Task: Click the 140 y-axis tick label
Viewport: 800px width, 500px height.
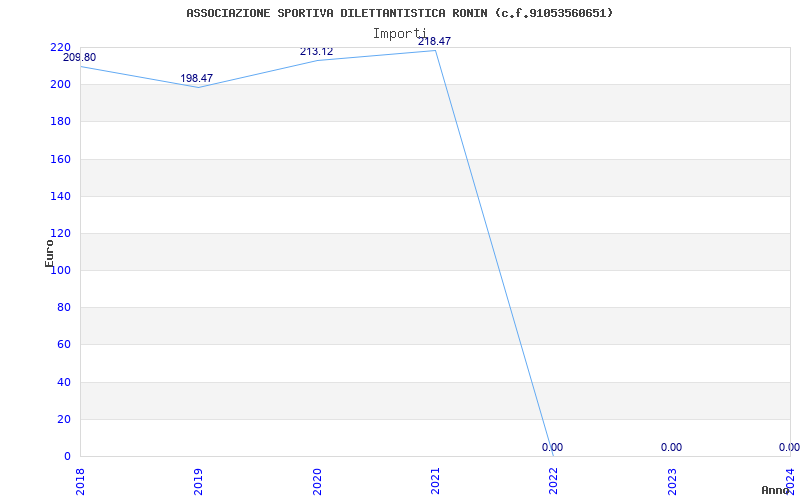Action: 60,196
